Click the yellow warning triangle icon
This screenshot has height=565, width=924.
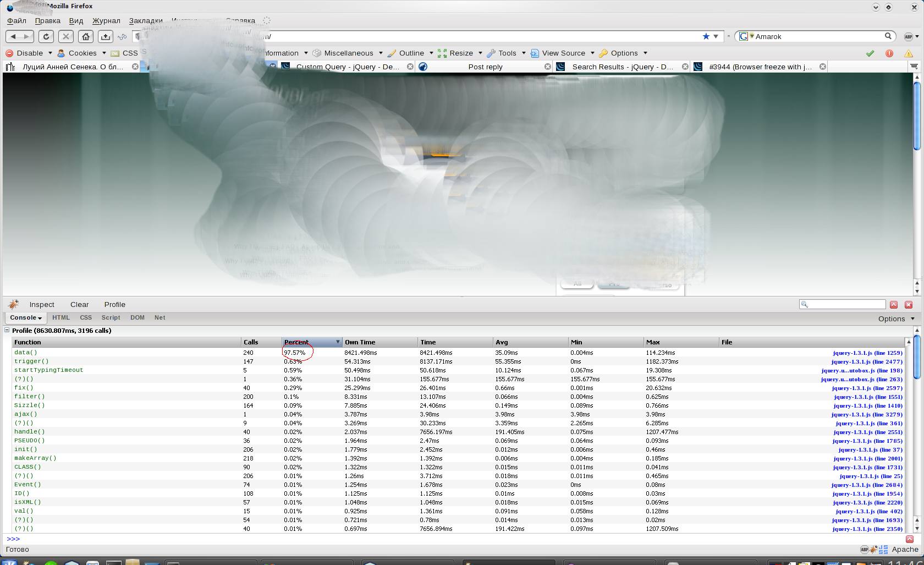click(x=909, y=53)
